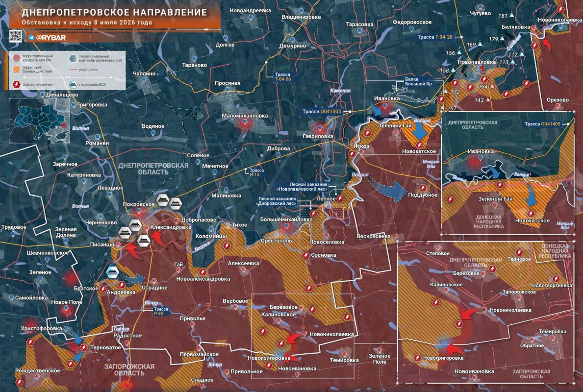
Task: Click the town label Новогеоргиевка in the lower inset
Action: (552, 285)
